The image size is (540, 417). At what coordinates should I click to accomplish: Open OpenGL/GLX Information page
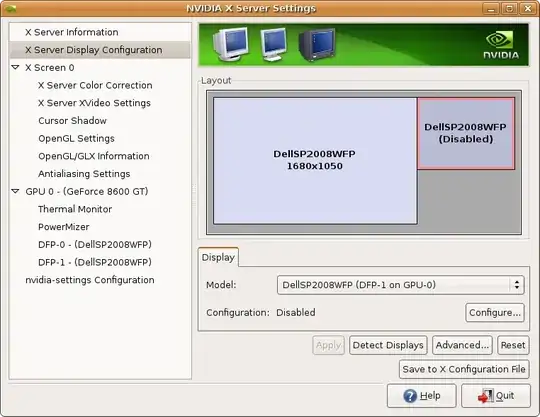94,156
